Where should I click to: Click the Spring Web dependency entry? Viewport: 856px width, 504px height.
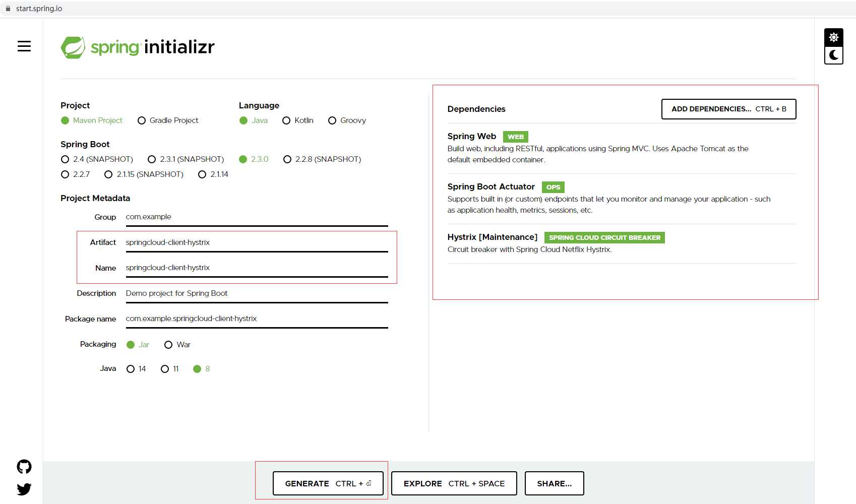[622, 148]
